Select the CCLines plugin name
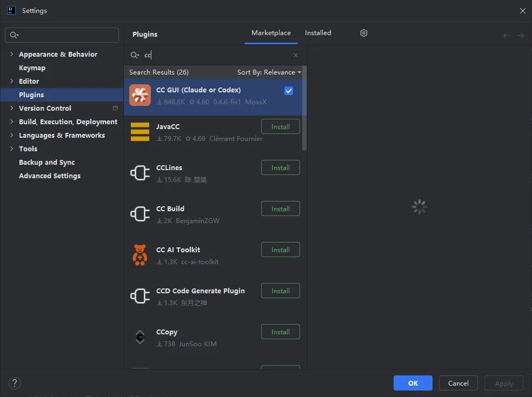532x397 pixels. (x=169, y=167)
